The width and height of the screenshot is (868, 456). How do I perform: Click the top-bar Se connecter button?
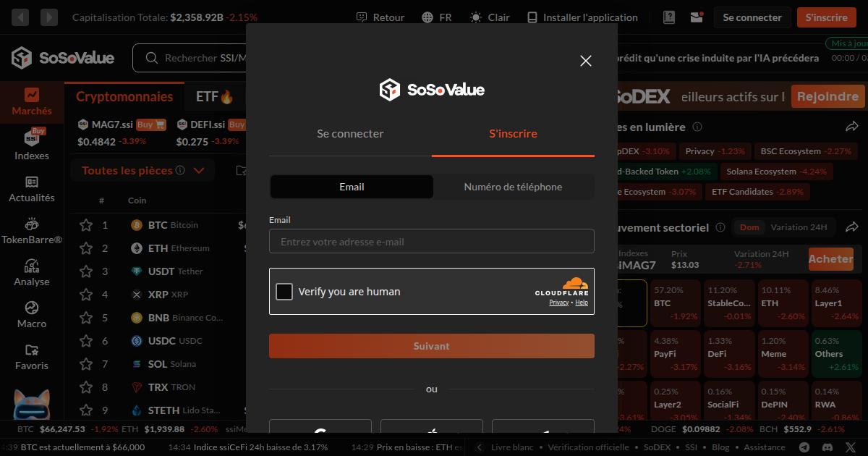[752, 17]
